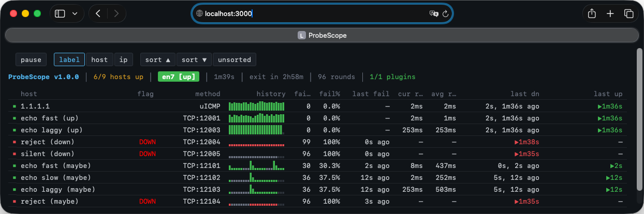Screen dimensions: 644x214
Task: Select the 1.1.1.1 host row
Action: (x=317, y=106)
